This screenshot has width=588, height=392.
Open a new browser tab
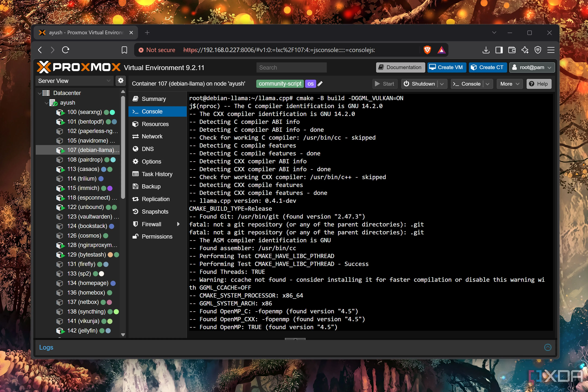[147, 33]
